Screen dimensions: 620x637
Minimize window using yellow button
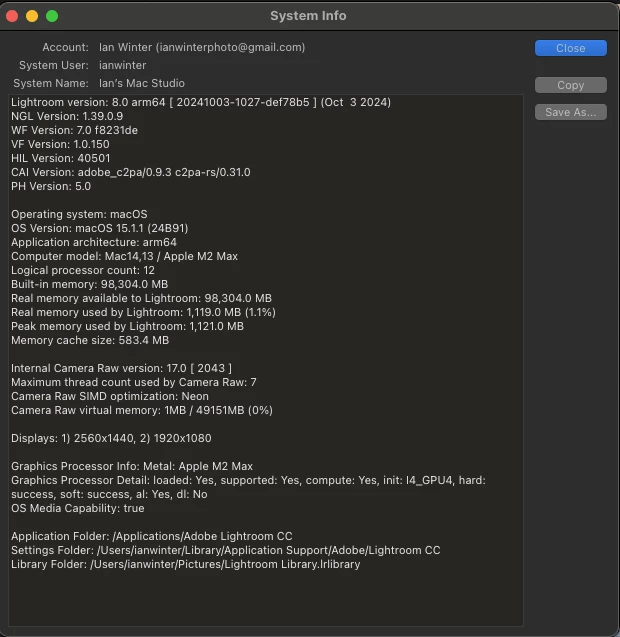coord(32,16)
